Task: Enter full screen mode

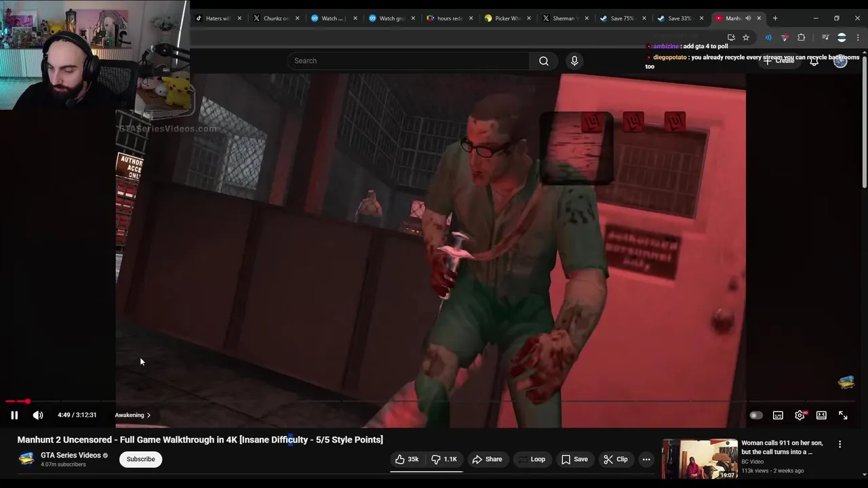Action: click(x=843, y=415)
